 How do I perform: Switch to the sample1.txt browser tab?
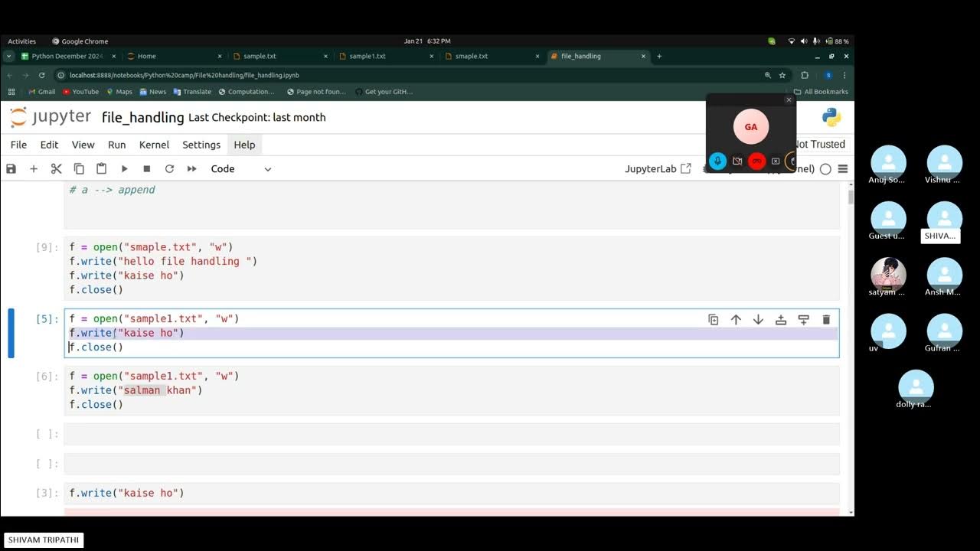point(387,56)
